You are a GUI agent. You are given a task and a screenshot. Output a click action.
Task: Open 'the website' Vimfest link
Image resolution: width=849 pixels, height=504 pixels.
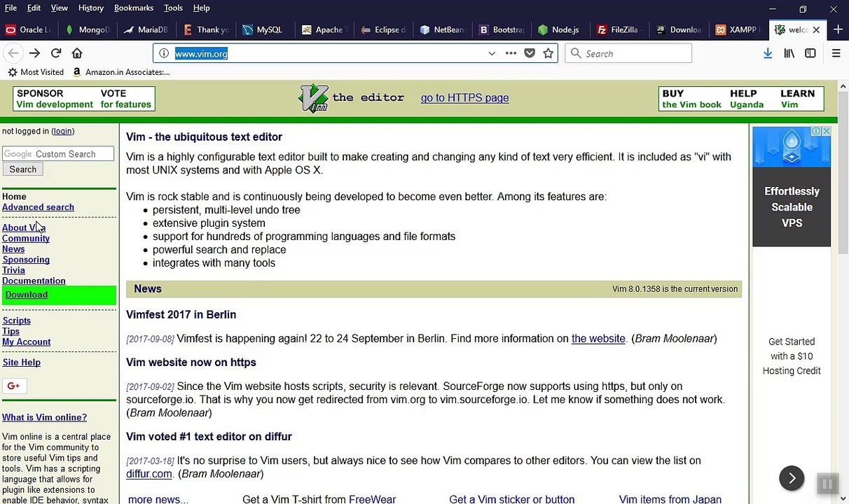pos(598,339)
